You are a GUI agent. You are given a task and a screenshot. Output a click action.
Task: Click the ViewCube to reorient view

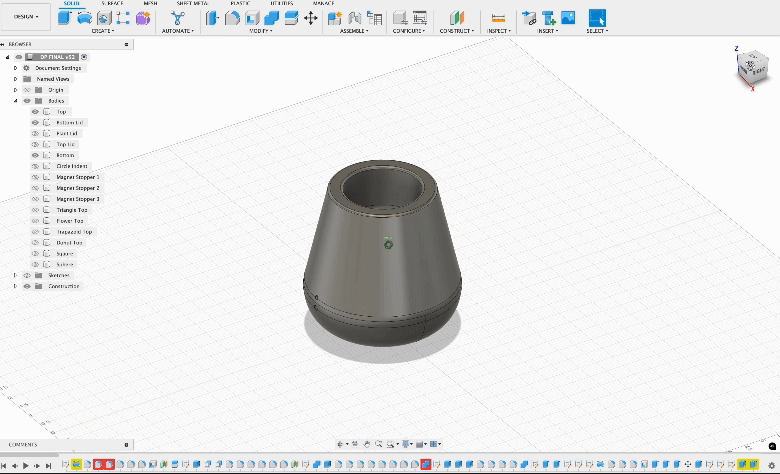pyautogui.click(x=753, y=68)
